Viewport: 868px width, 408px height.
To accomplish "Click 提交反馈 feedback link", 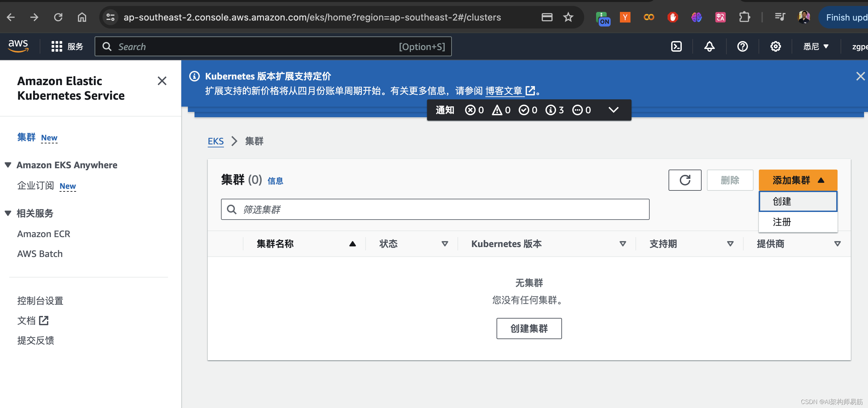I will pyautogui.click(x=35, y=340).
